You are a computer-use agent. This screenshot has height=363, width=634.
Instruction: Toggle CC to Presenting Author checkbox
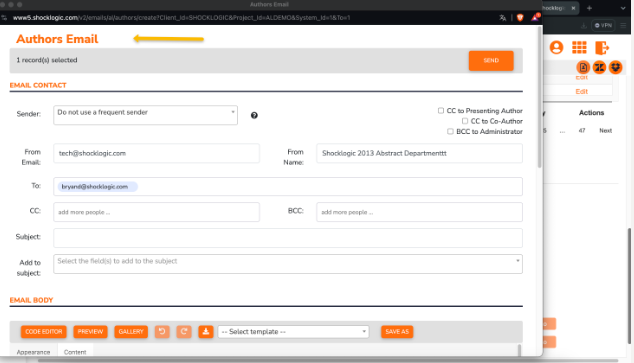coord(441,111)
